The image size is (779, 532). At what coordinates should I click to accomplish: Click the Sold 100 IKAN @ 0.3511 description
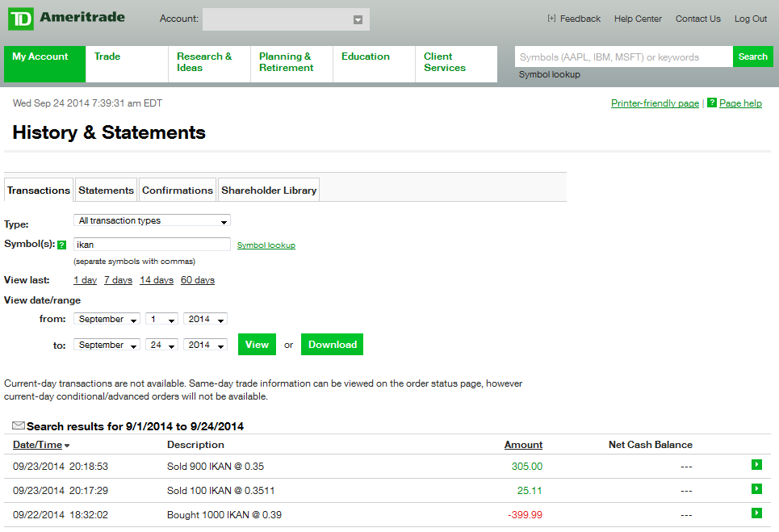220,491
